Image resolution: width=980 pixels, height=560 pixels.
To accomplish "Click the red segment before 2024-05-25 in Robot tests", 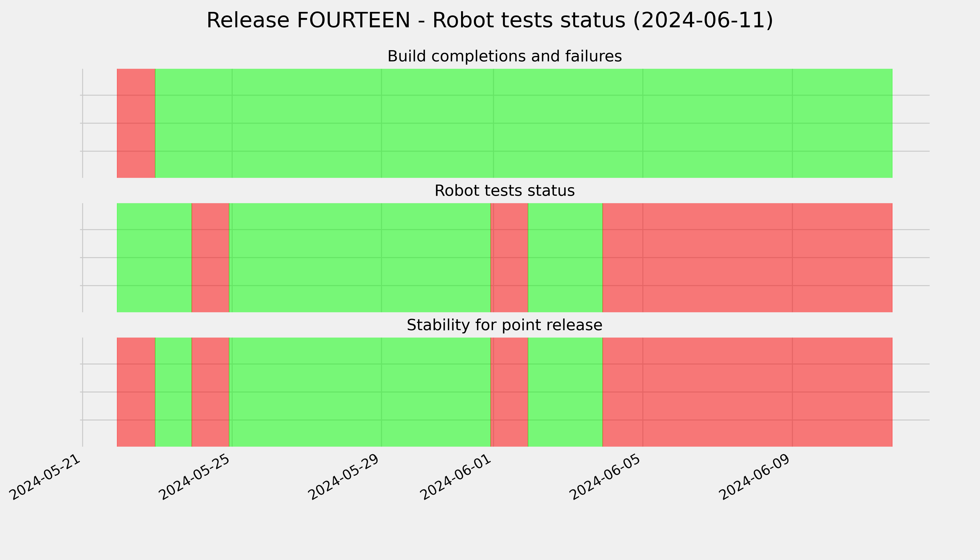I will [x=210, y=258].
